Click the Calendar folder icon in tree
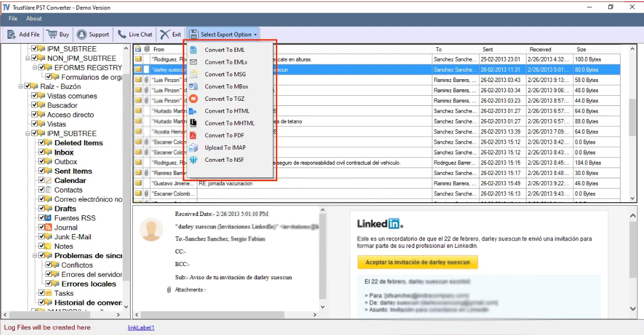This screenshot has height=335, width=644. coord(48,181)
